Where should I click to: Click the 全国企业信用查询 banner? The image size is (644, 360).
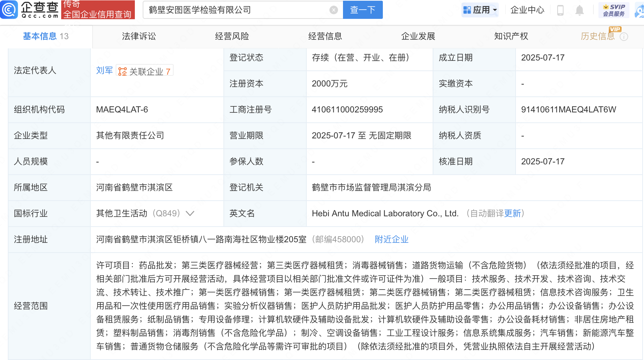[x=98, y=10]
